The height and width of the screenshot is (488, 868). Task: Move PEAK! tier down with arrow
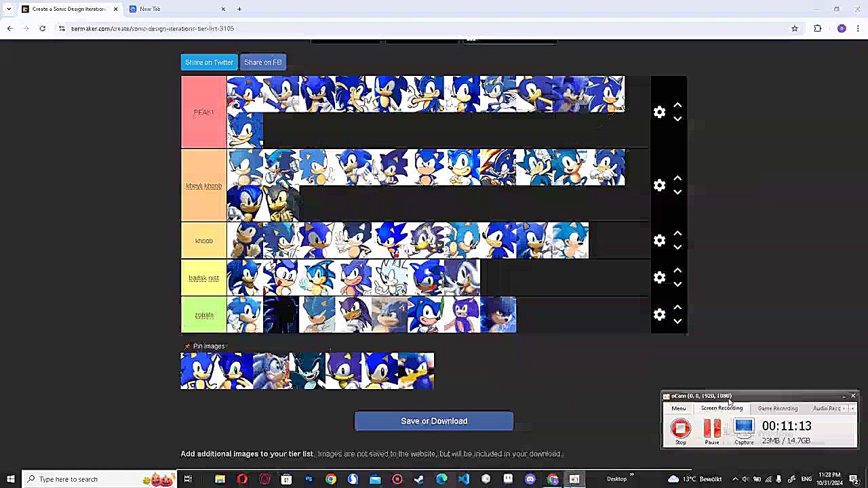click(677, 119)
